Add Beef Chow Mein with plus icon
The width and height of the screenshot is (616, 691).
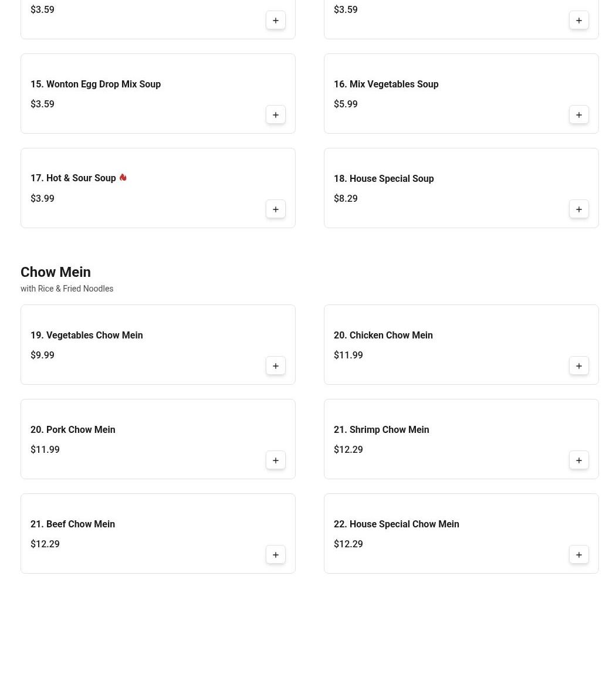tap(276, 555)
